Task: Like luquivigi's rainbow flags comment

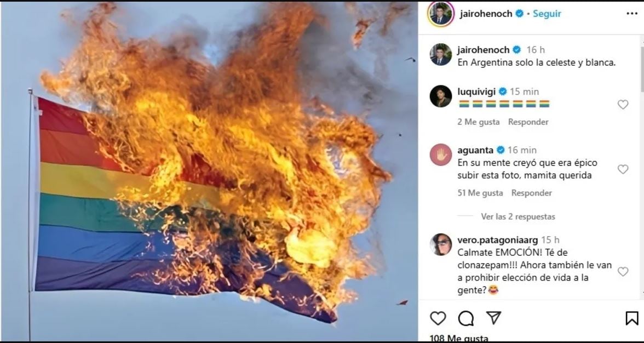Action: point(623,104)
